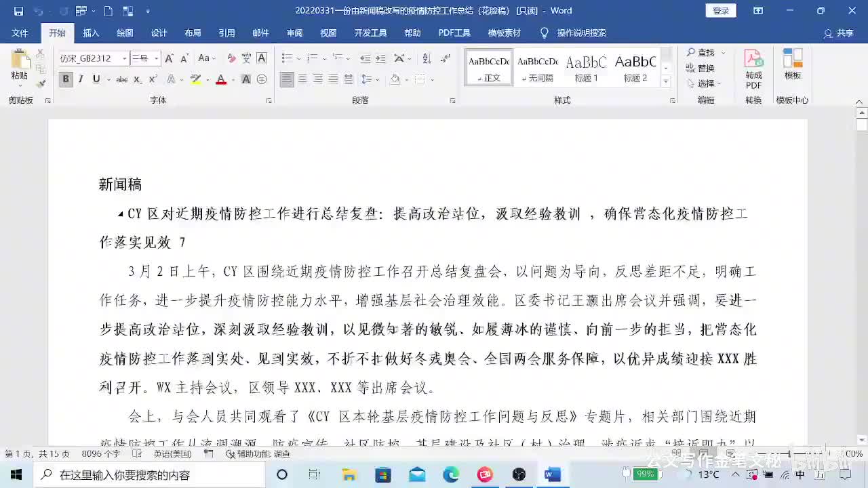Viewport: 868px width, 488px height.
Task: Click the paragraph shading paint bucket
Action: (395, 79)
